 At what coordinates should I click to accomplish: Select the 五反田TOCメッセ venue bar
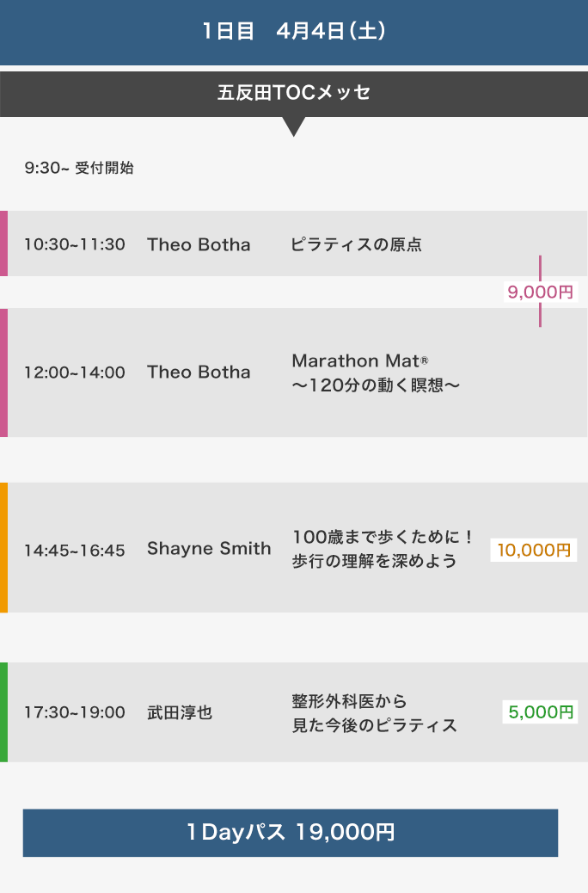[294, 93]
